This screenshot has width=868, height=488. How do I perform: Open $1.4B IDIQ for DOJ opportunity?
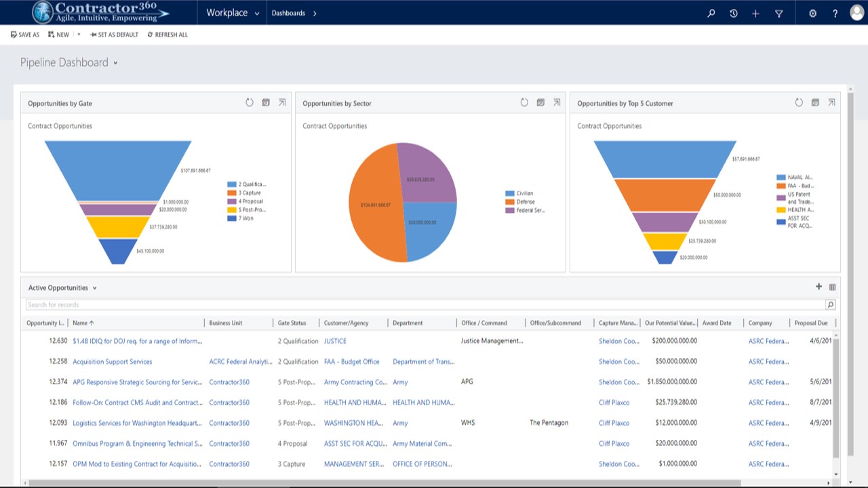point(137,342)
